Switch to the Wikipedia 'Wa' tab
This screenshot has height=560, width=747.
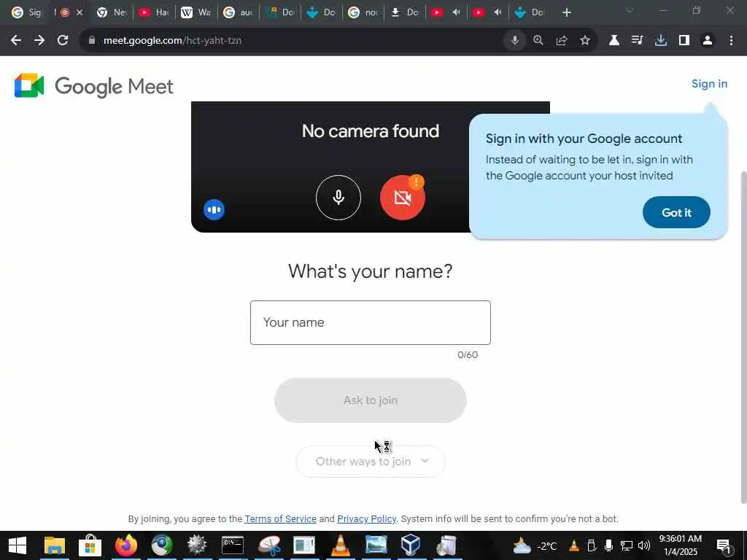click(x=196, y=12)
